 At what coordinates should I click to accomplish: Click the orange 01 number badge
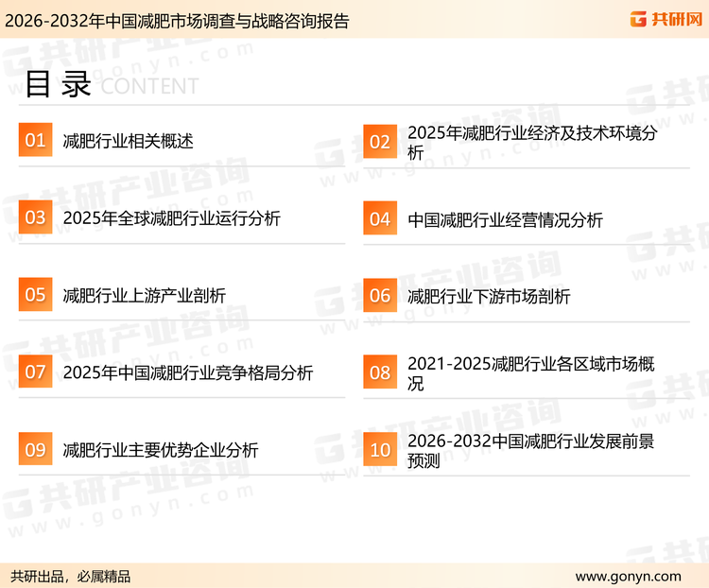tap(35, 141)
